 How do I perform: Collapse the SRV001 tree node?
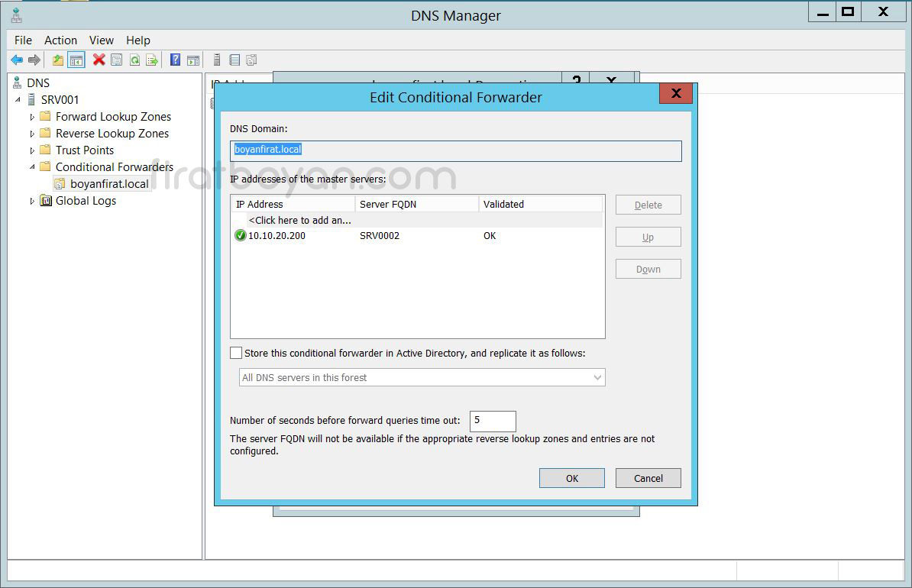pyautogui.click(x=18, y=100)
